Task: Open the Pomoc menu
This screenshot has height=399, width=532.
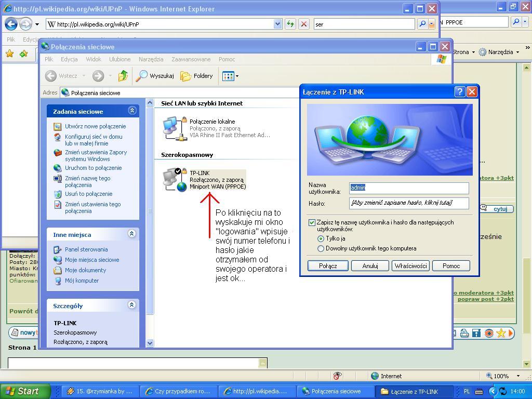Action: tap(227, 59)
